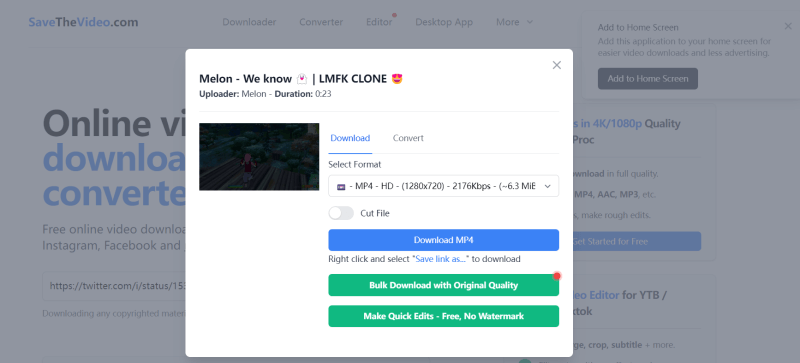This screenshot has width=800, height=363.
Task: Close the video download dialog
Action: pos(557,65)
